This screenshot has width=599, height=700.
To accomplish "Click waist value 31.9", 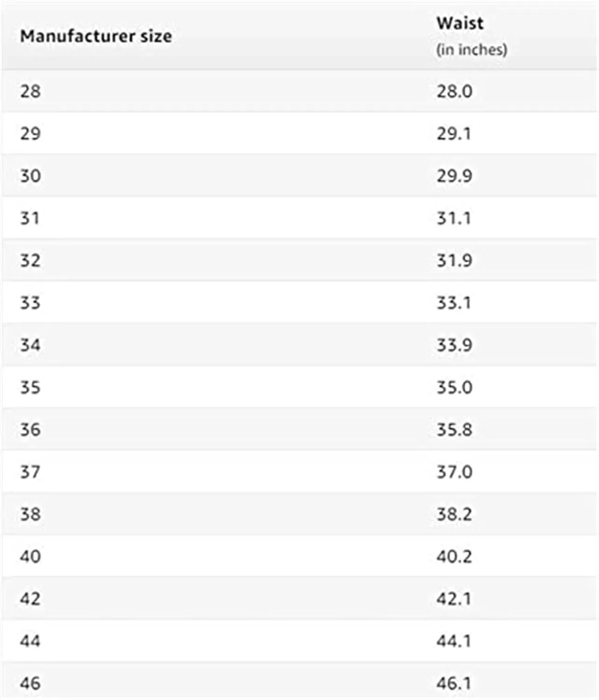I will (x=454, y=260).
